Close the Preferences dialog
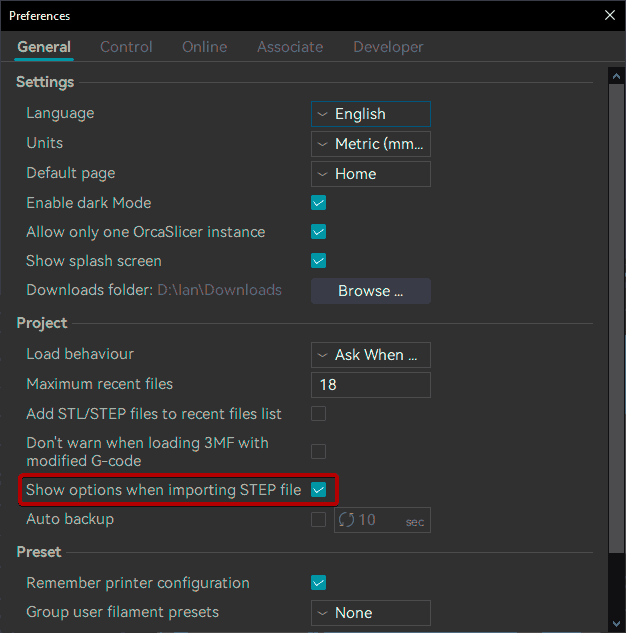This screenshot has height=633, width=626. pos(610,15)
